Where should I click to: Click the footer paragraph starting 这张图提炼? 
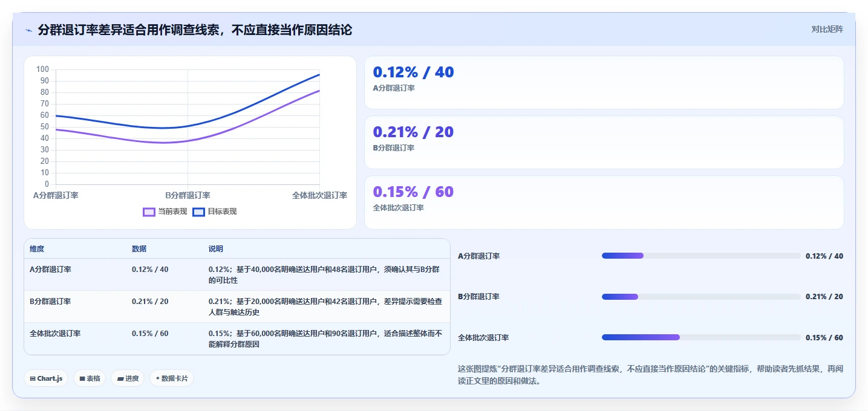[650, 375]
